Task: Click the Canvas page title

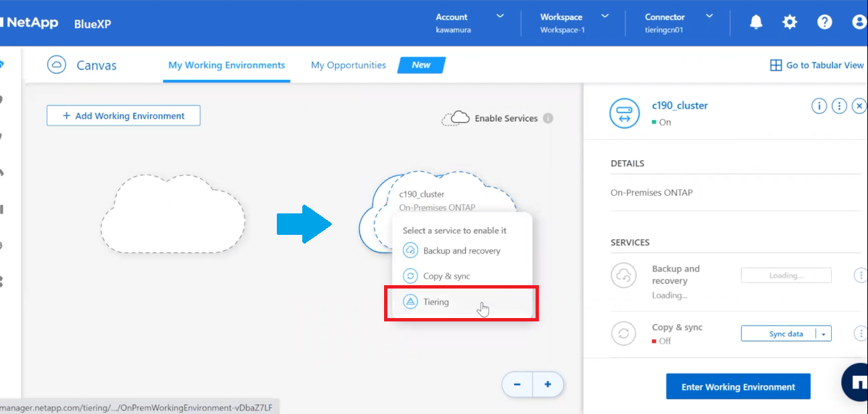Action: click(97, 66)
